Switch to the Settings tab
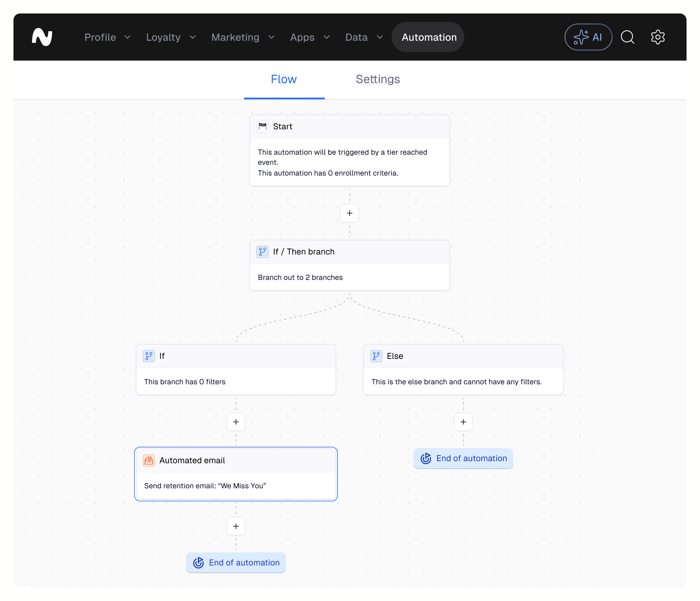Image resolution: width=700 pixels, height=601 pixels. (x=378, y=79)
